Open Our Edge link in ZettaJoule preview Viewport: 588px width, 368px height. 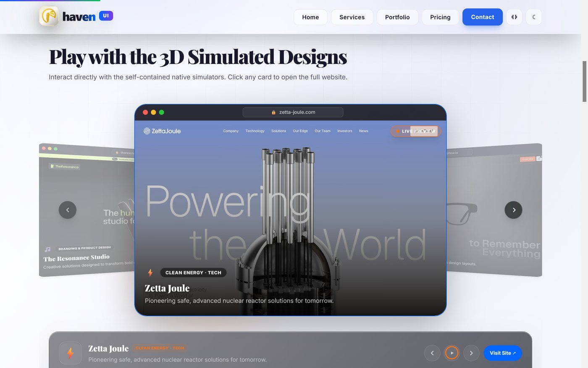[300, 131]
